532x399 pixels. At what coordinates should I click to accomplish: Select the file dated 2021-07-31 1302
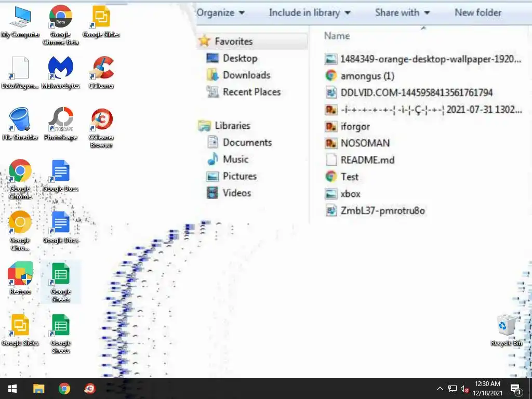[423, 110]
